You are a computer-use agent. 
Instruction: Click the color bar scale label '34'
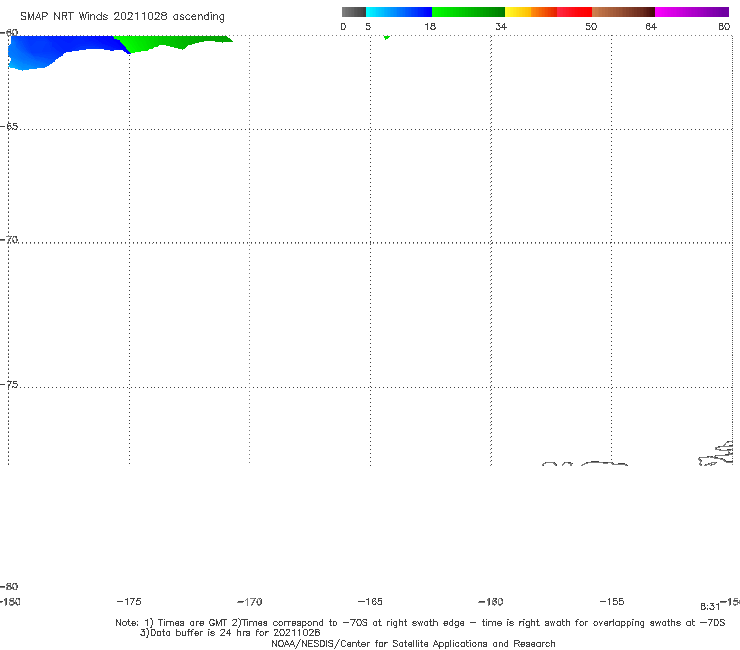[501, 27]
